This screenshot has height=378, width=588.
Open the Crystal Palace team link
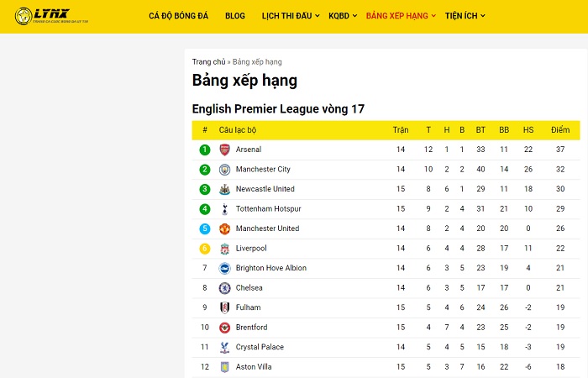coord(260,347)
